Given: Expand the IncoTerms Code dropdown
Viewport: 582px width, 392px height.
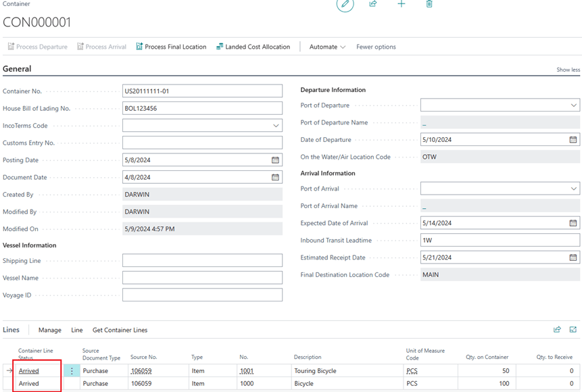Looking at the screenshot, I should 276,126.
